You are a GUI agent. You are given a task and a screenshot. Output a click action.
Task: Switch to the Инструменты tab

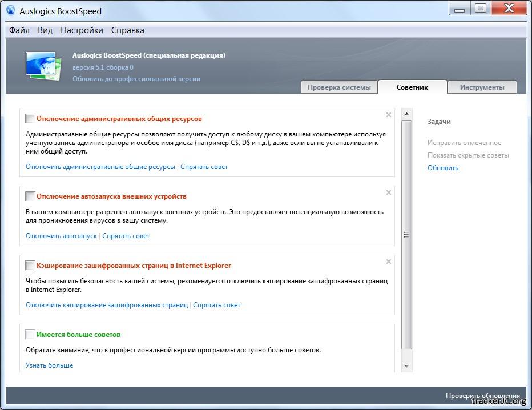(482, 87)
